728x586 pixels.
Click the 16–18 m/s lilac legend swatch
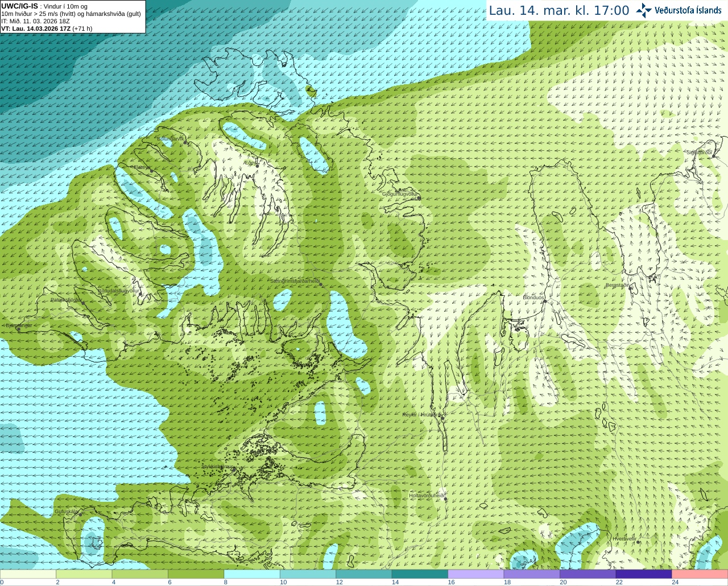tap(476, 574)
